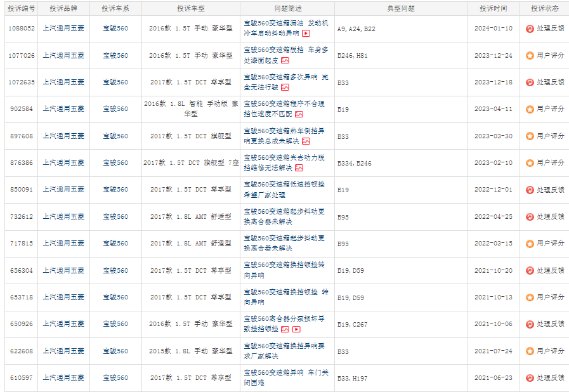Click the red status icon in row 656304
This screenshot has height=392, width=569.
click(x=530, y=270)
